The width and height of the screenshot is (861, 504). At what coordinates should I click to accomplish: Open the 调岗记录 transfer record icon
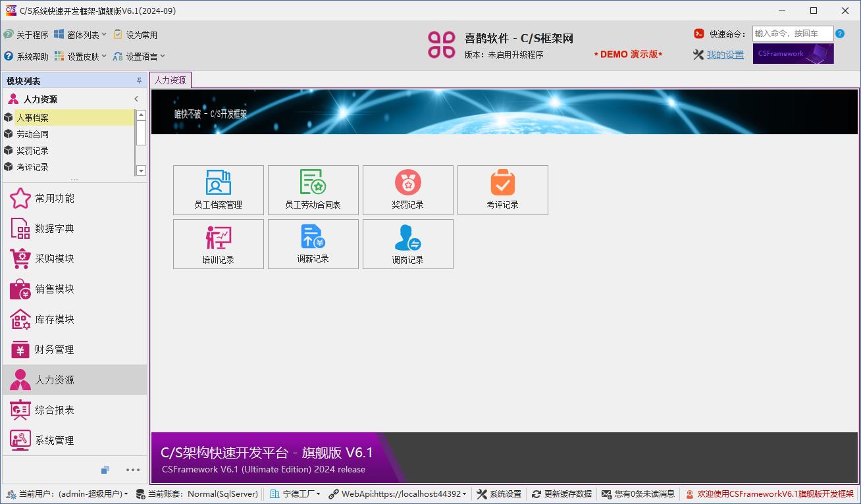[x=407, y=244]
